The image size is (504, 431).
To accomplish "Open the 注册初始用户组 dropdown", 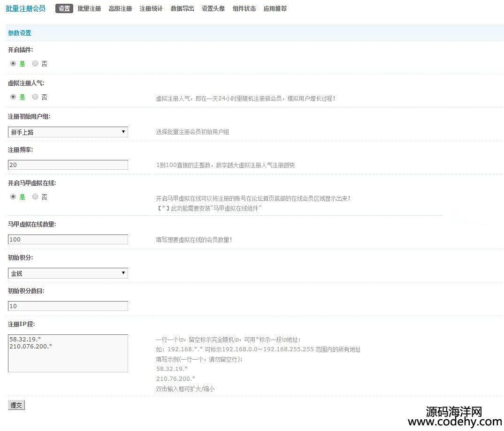I will pyautogui.click(x=68, y=132).
